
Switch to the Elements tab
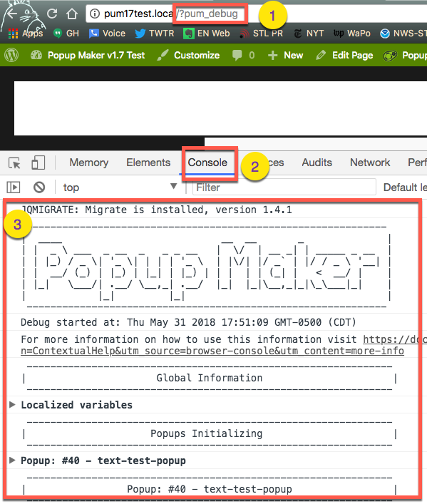[148, 163]
